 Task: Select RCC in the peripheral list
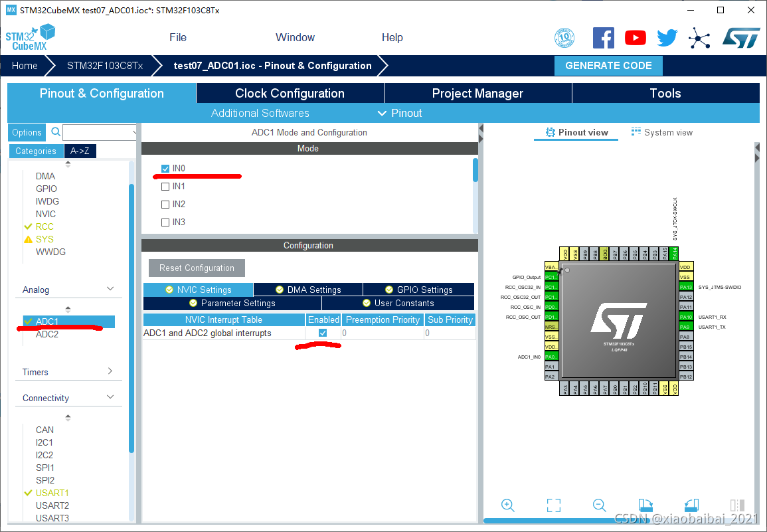44,226
